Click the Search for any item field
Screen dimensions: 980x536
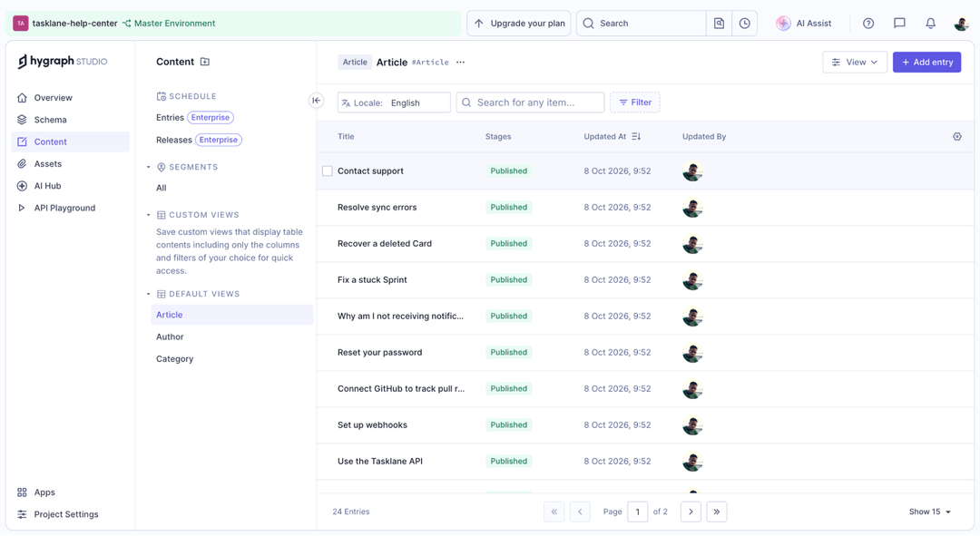(530, 102)
